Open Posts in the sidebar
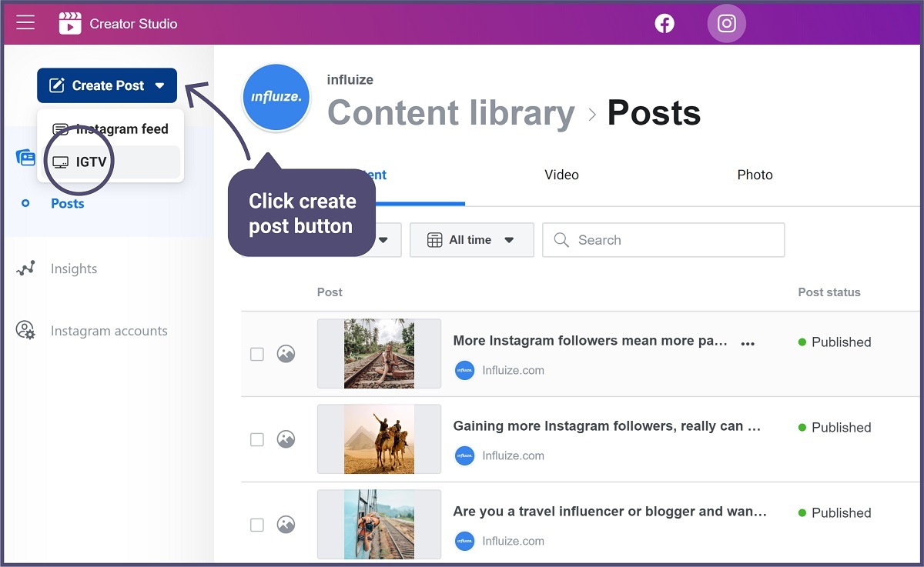Screen dimensions: 924x567 tap(67, 203)
